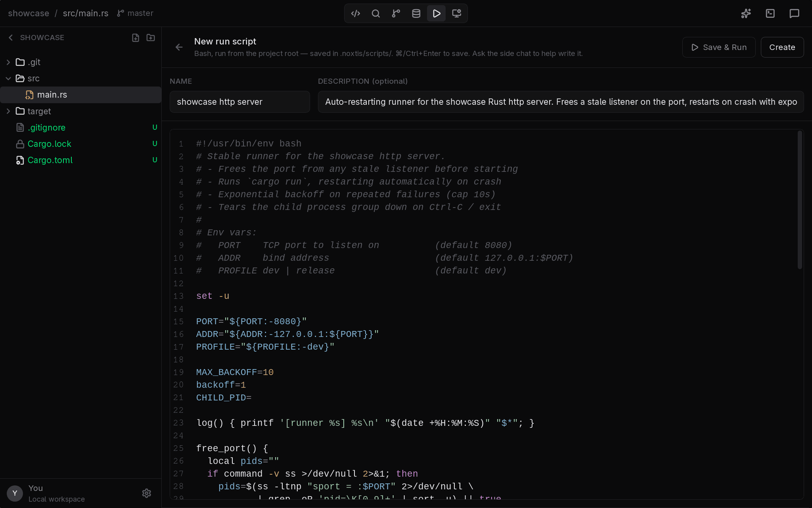Open workspace settings gear
This screenshot has width=812, height=508.
click(x=147, y=493)
